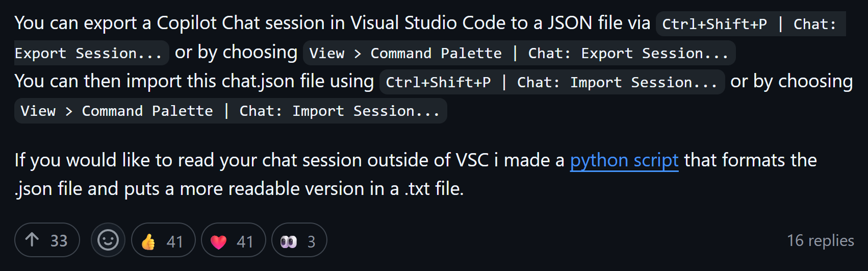
Task: Expand the 16 replies thread
Action: point(821,240)
